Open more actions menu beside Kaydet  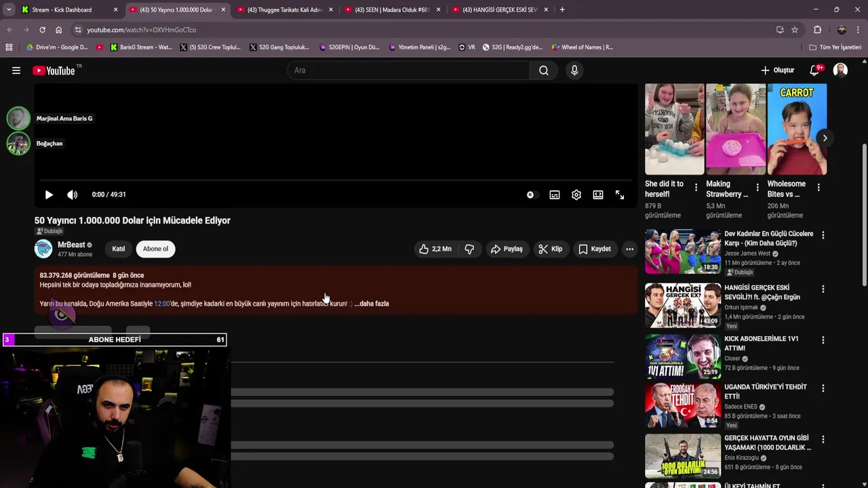click(x=629, y=249)
